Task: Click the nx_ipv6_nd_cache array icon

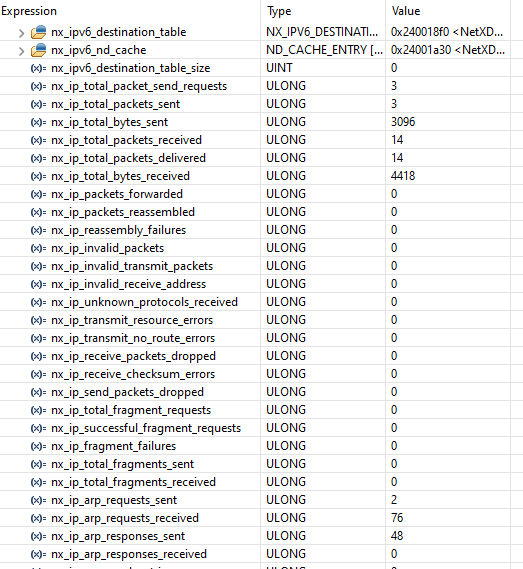Action: click(38, 50)
